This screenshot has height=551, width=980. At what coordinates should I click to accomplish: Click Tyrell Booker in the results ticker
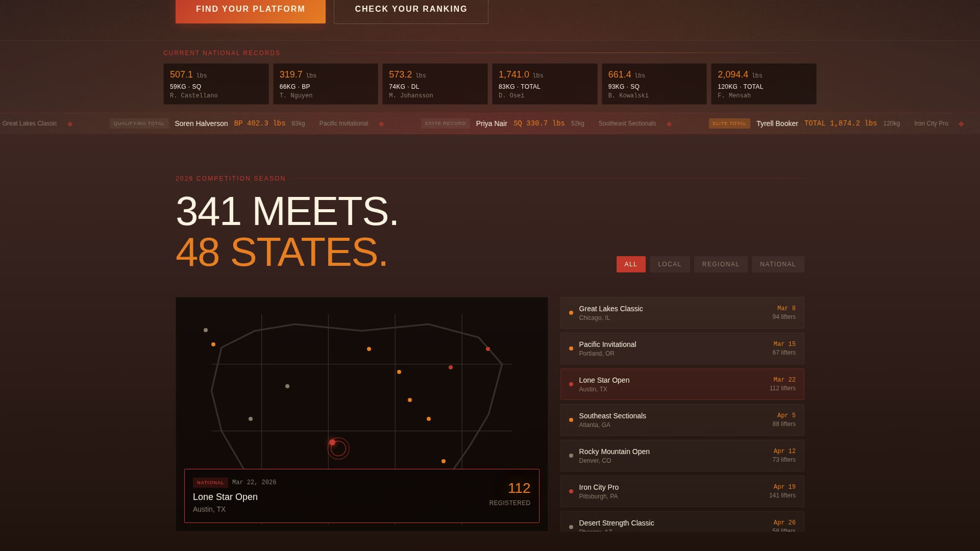(x=777, y=123)
